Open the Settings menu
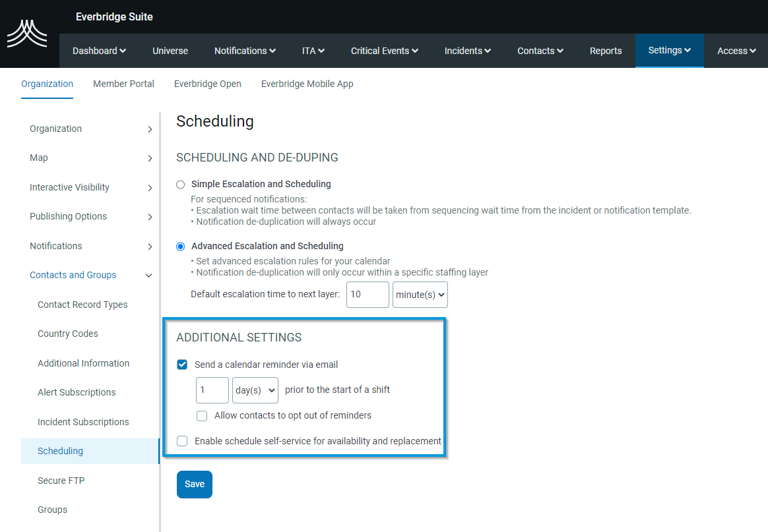The width and height of the screenshot is (768, 532). coord(670,50)
